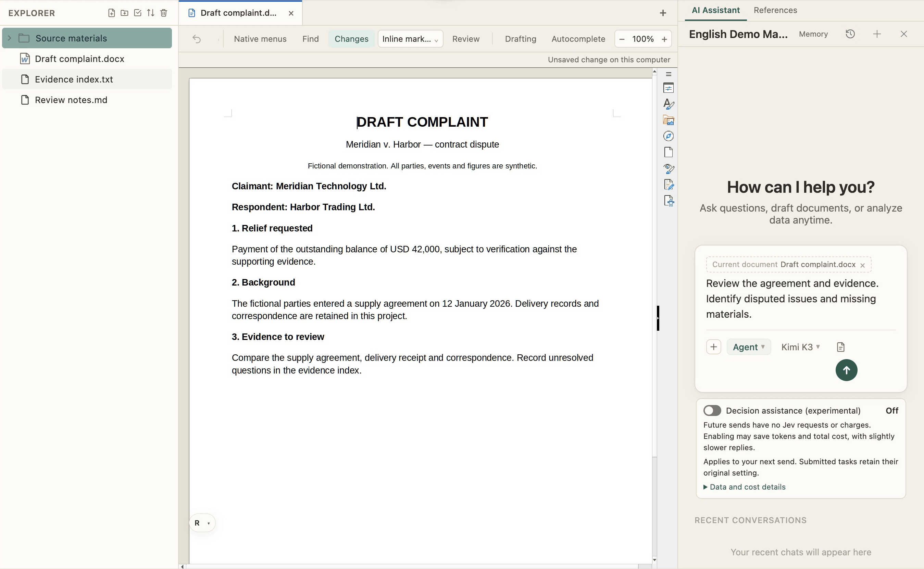Toggle the Changes tracking button
The image size is (924, 569).
click(x=351, y=39)
